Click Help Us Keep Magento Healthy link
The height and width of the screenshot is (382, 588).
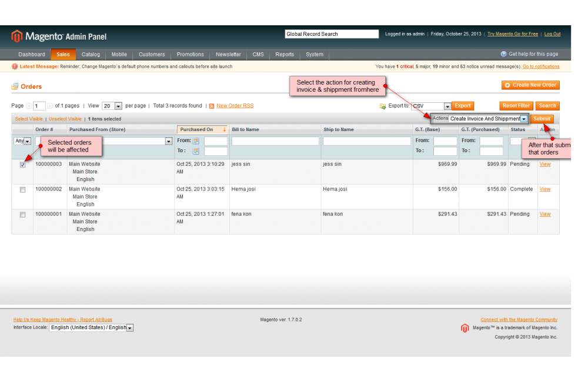point(63,320)
